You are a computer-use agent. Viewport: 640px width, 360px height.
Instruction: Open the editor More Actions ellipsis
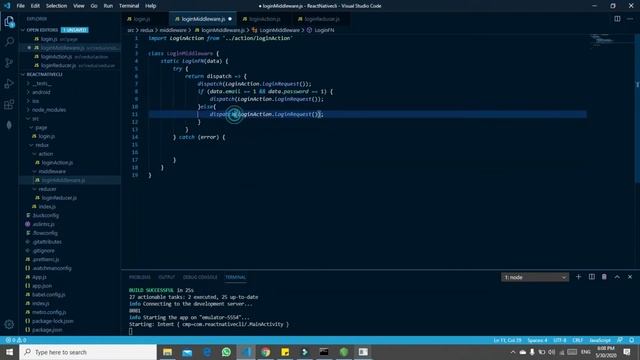click(630, 19)
